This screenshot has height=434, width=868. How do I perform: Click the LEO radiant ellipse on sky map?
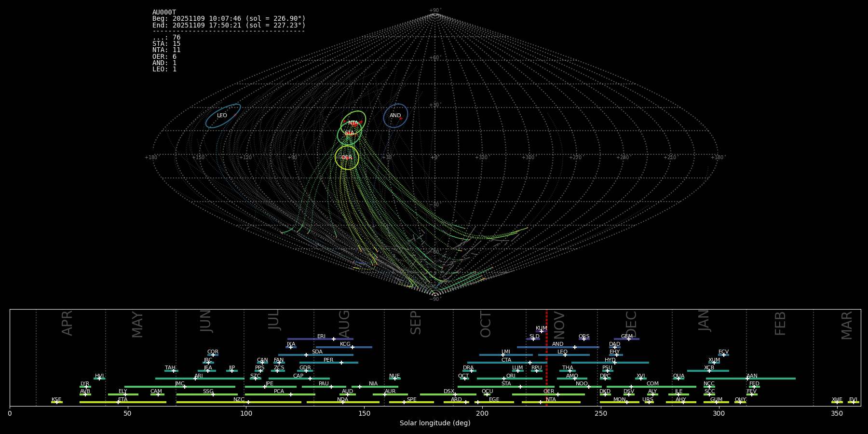tap(223, 116)
